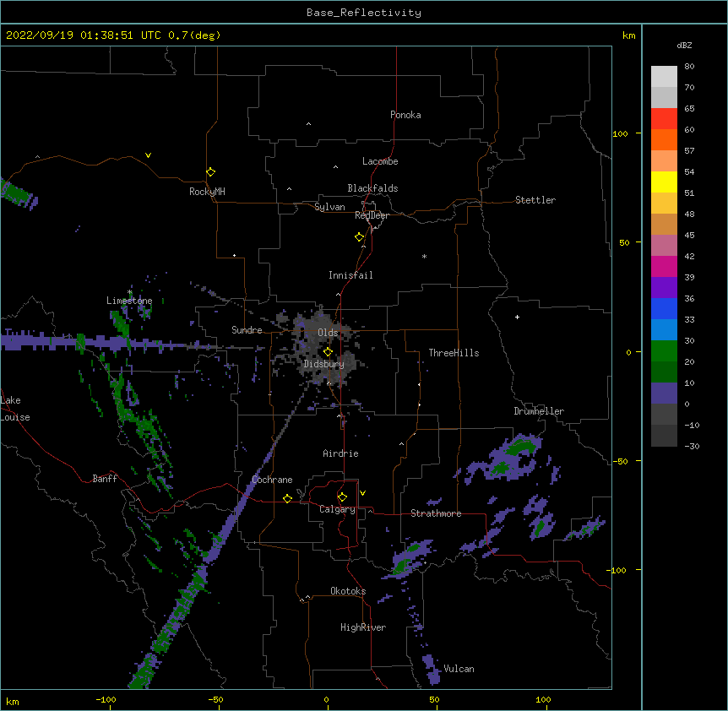Select the 50 tick on horizontal axis
Image resolution: width=728 pixels, height=711 pixels.
[x=434, y=699]
